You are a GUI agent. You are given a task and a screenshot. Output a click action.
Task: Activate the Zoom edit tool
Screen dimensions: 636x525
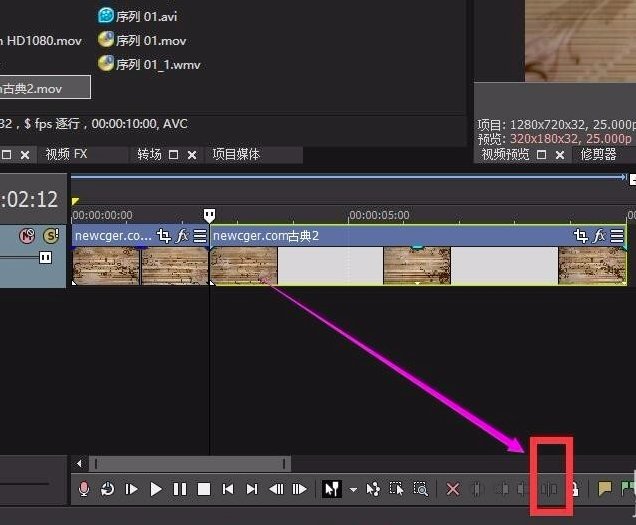[x=420, y=489]
